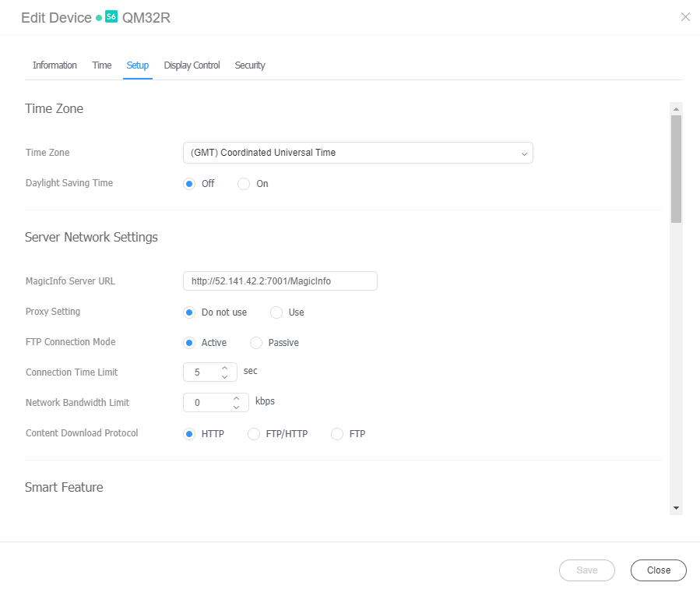The width and height of the screenshot is (700, 600).
Task: Click the scrollbar up arrow
Action: (676, 109)
